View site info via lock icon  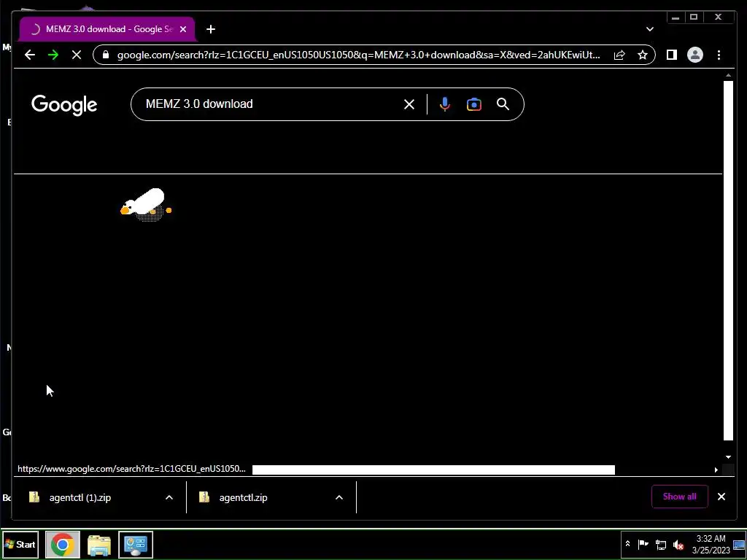[x=106, y=55]
